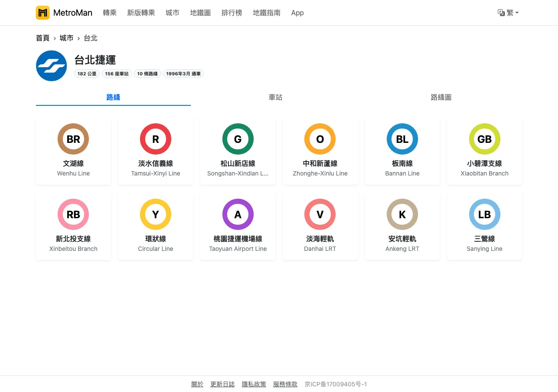Click the Xinbeitou Branch label

coord(73,249)
